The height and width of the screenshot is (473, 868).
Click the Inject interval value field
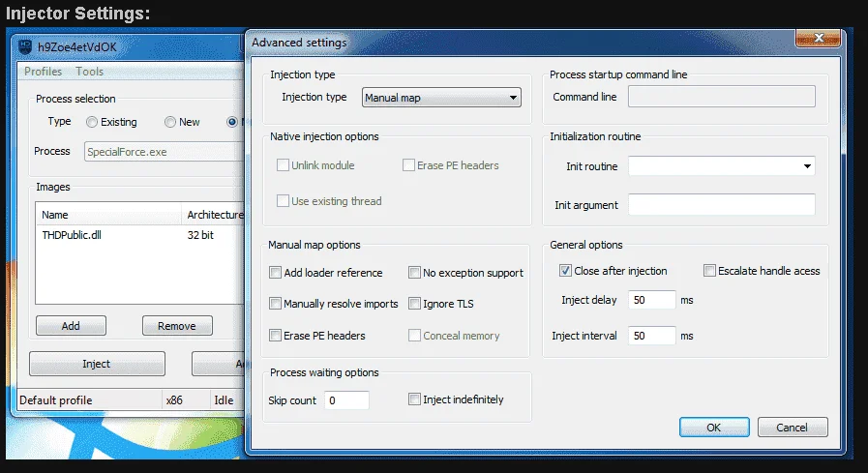(x=651, y=336)
